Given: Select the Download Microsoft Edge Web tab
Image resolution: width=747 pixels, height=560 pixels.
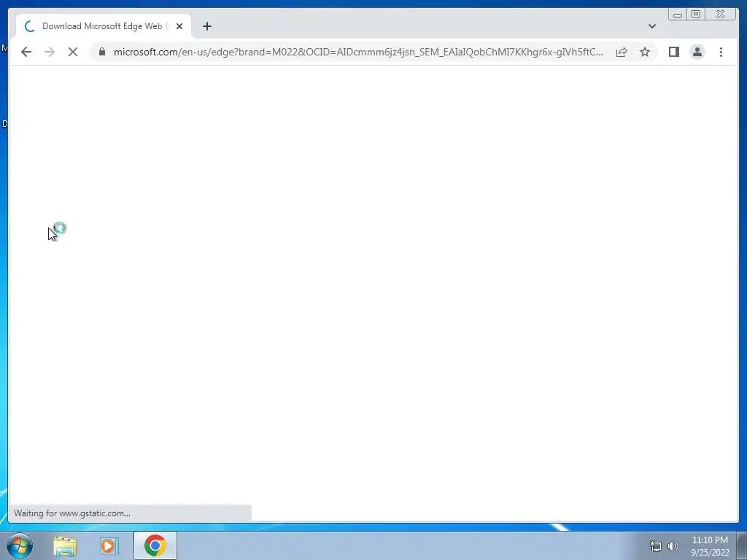Looking at the screenshot, I should 104,26.
